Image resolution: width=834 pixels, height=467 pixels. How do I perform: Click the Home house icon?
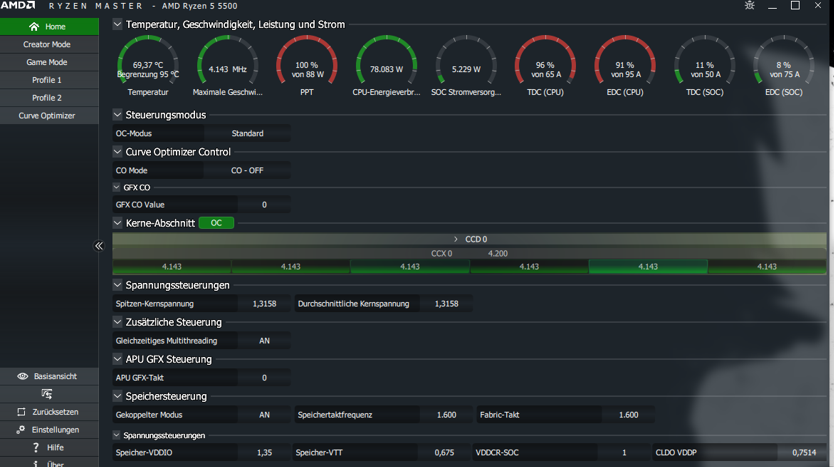coord(34,27)
